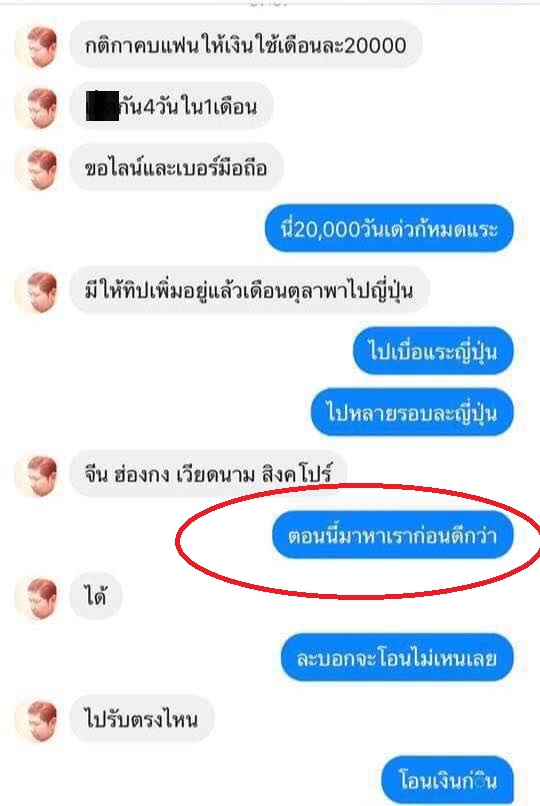Select the grey message 'ไปรับตรงไหน'

[x=141, y=719]
